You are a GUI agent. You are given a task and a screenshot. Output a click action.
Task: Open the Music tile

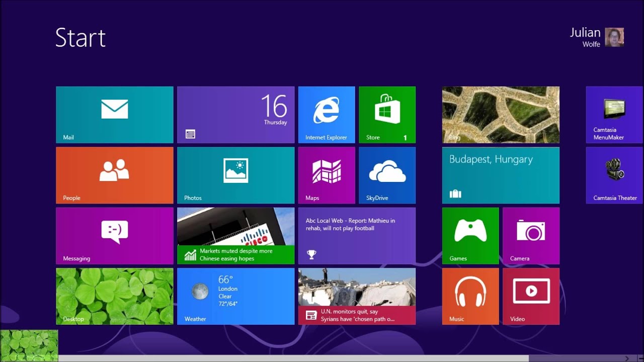coord(470,296)
